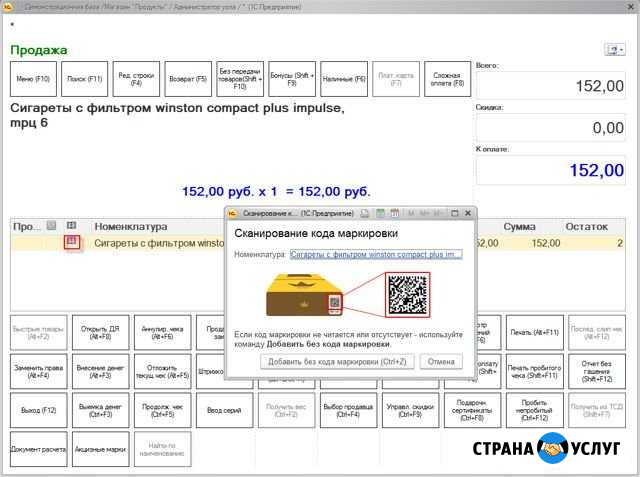The image size is (640, 477).
Task: Click Поиск (F11) button
Action: [x=84, y=79]
